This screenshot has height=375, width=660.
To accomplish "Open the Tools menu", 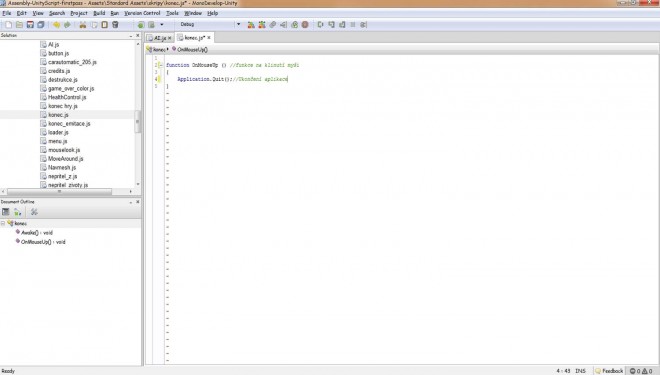I will (172, 13).
